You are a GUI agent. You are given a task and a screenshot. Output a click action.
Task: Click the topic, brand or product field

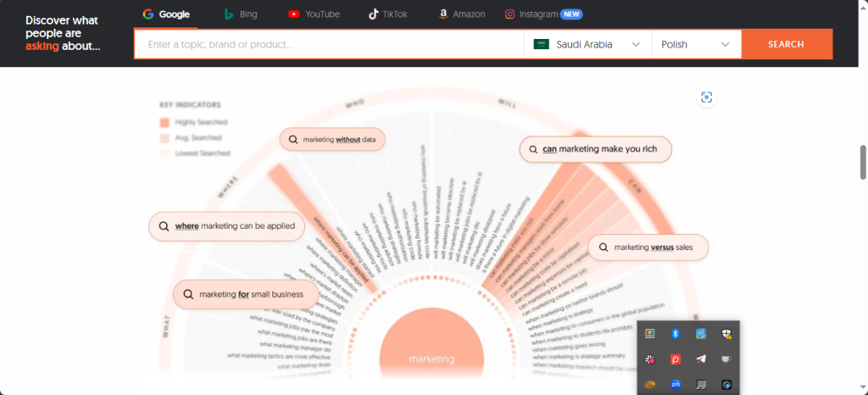(330, 44)
